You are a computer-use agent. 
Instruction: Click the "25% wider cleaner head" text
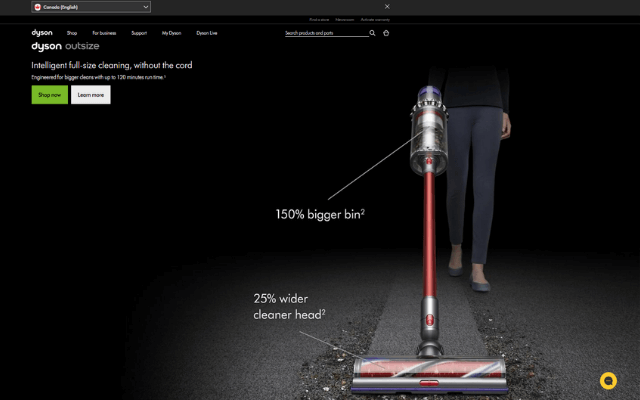pos(289,307)
